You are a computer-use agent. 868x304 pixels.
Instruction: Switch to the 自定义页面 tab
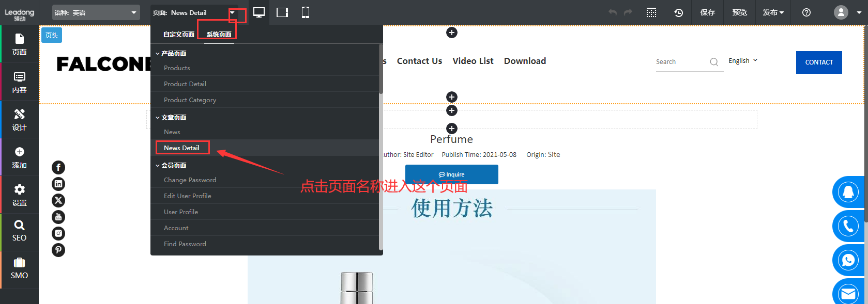(179, 34)
